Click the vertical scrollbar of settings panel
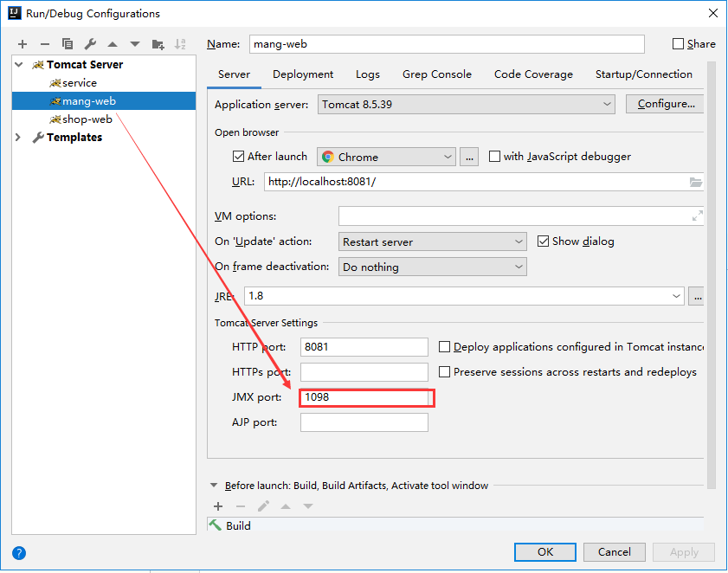 pos(712,275)
